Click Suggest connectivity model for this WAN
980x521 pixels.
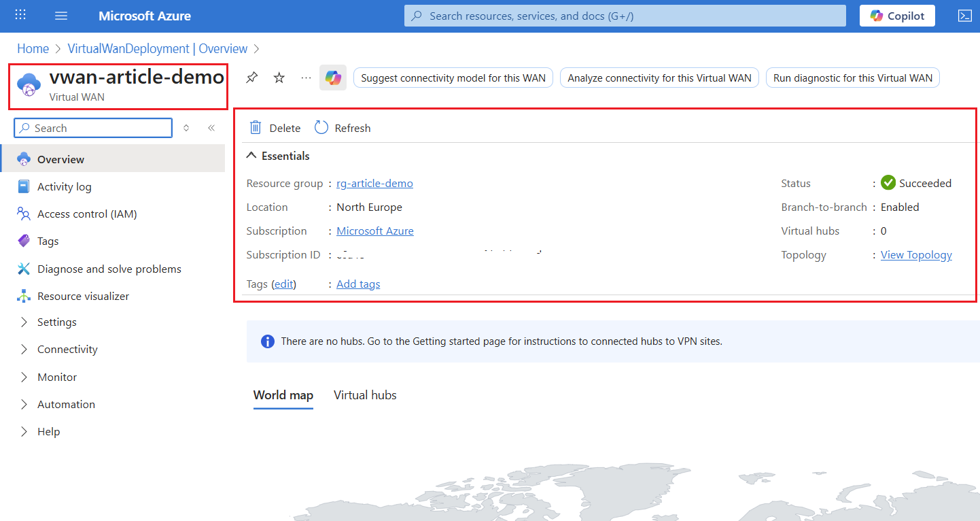coord(453,78)
